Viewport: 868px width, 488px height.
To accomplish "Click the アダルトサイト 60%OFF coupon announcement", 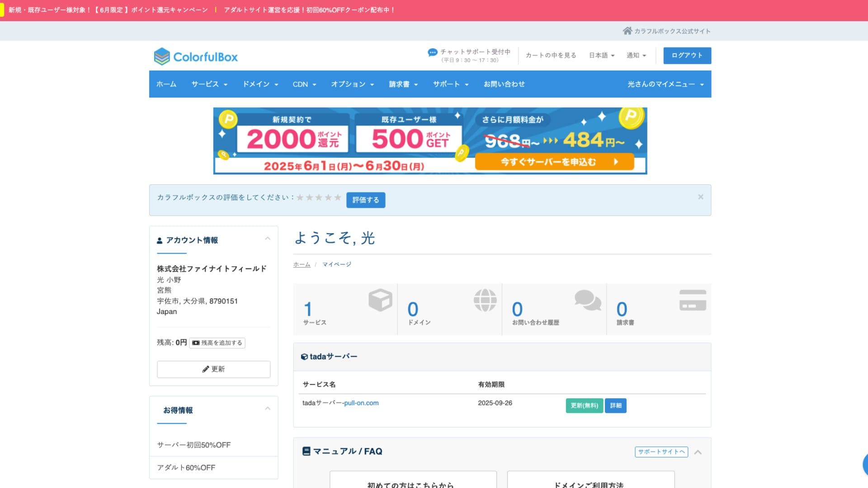I will (x=309, y=10).
